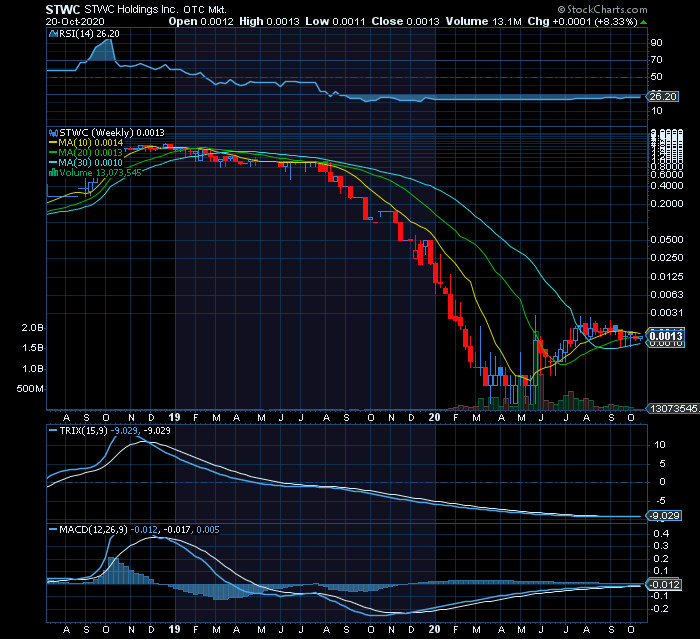
Task: Click the green MA(20) legend swatch
Action: coord(53,152)
